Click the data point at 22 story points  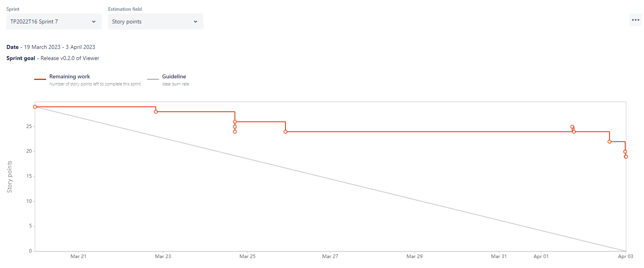pos(609,142)
